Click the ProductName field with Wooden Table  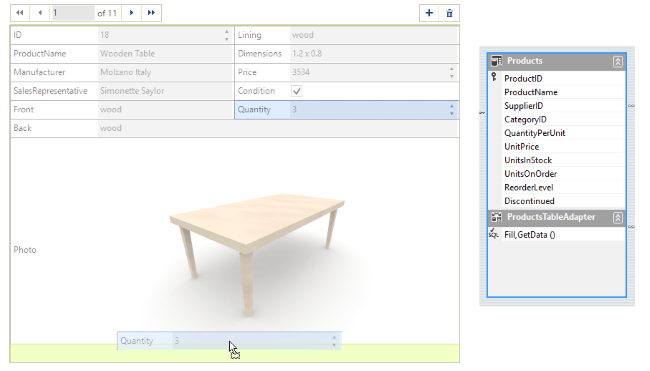pyautogui.click(x=165, y=53)
